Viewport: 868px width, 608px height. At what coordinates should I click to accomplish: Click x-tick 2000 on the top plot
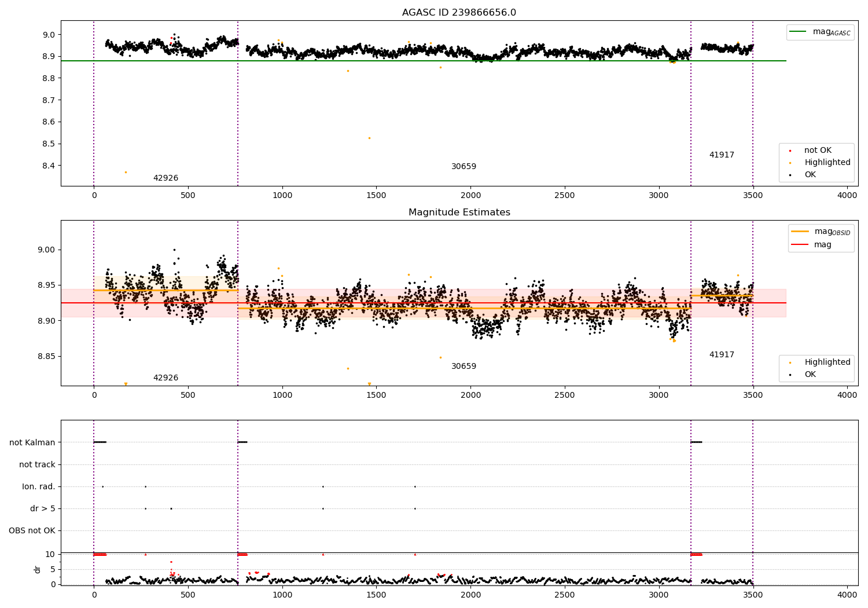pyautogui.click(x=470, y=196)
